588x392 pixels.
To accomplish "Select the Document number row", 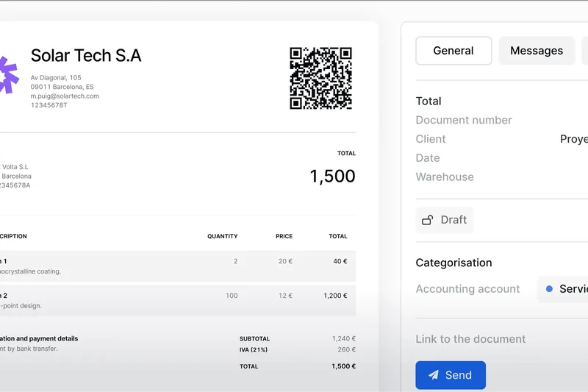I will [x=464, y=120].
